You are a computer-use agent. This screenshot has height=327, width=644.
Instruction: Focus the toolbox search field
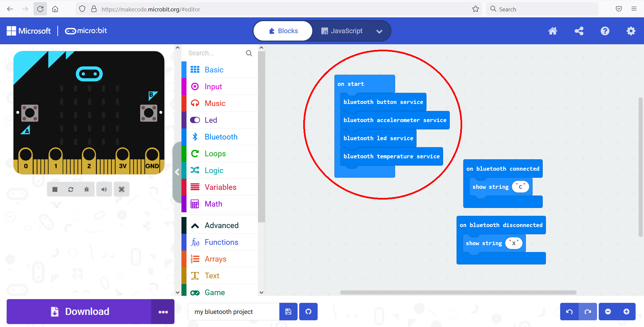[215, 53]
